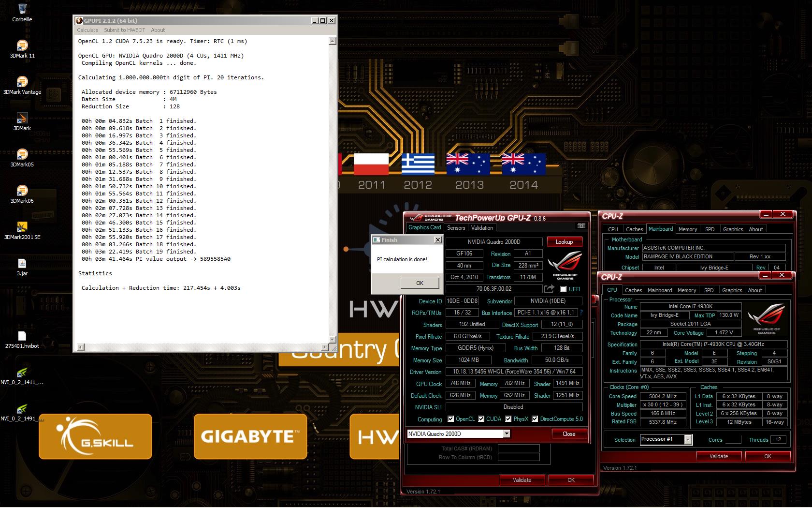Close the Finish dialog with its X button
The height and width of the screenshot is (508, 812).
pyautogui.click(x=437, y=240)
